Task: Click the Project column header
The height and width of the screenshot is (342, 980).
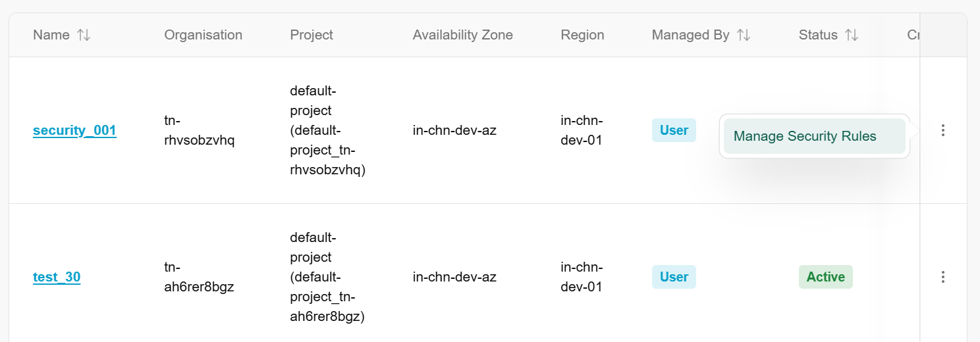Action: tap(312, 36)
